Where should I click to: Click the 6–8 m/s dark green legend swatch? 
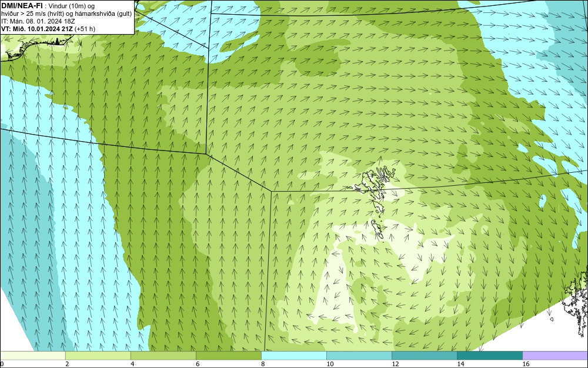228,356
